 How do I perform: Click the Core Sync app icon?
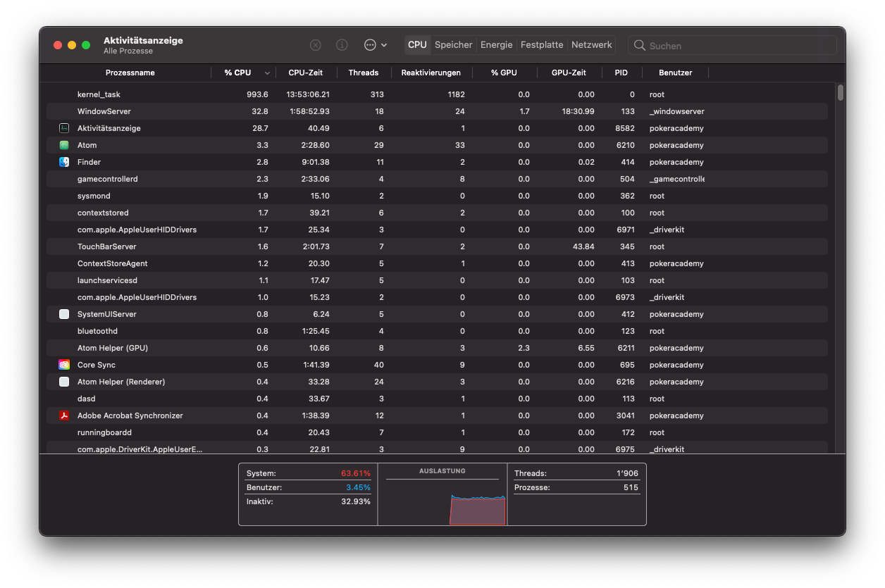(64, 365)
